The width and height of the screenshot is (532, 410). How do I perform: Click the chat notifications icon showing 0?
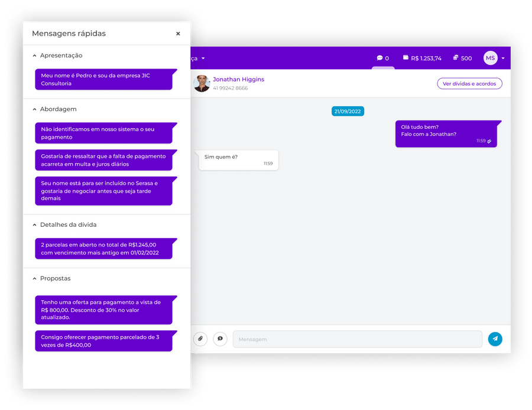point(383,58)
